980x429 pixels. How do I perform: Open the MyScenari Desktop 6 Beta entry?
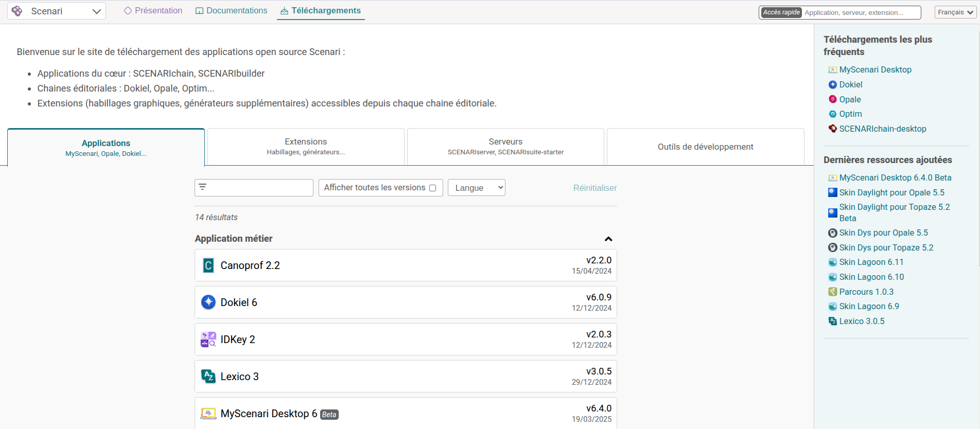406,413
